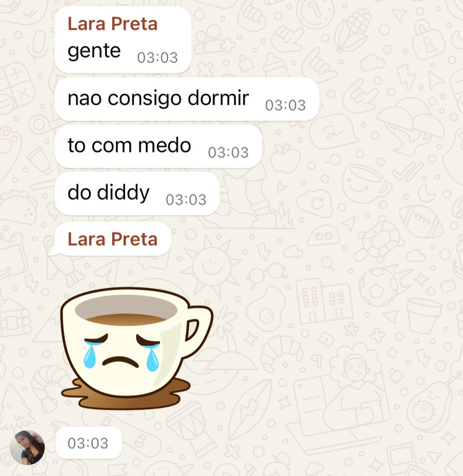463x476 pixels.
Task: Tap the timestamp beside 'do diddy'
Action: 186,200
